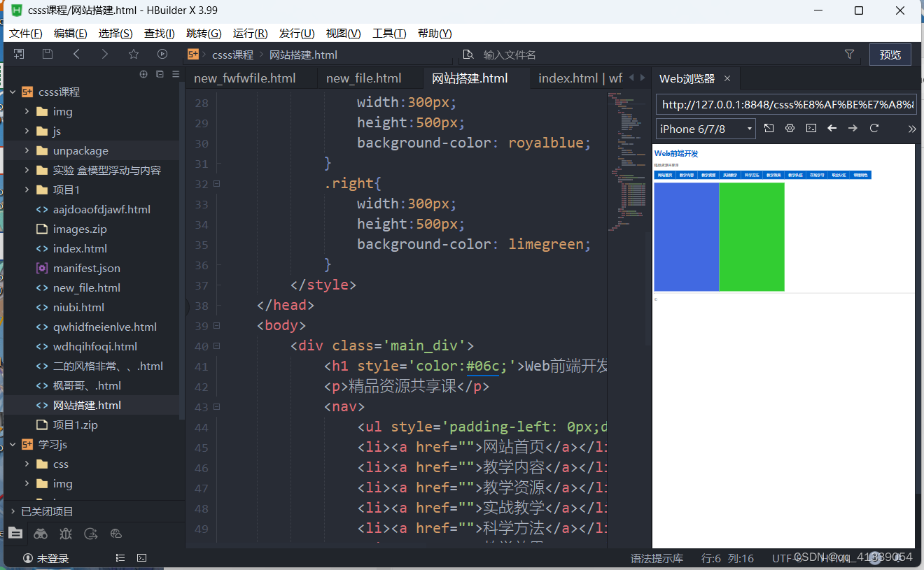
Task: Click the code minimap
Action: coord(626,161)
